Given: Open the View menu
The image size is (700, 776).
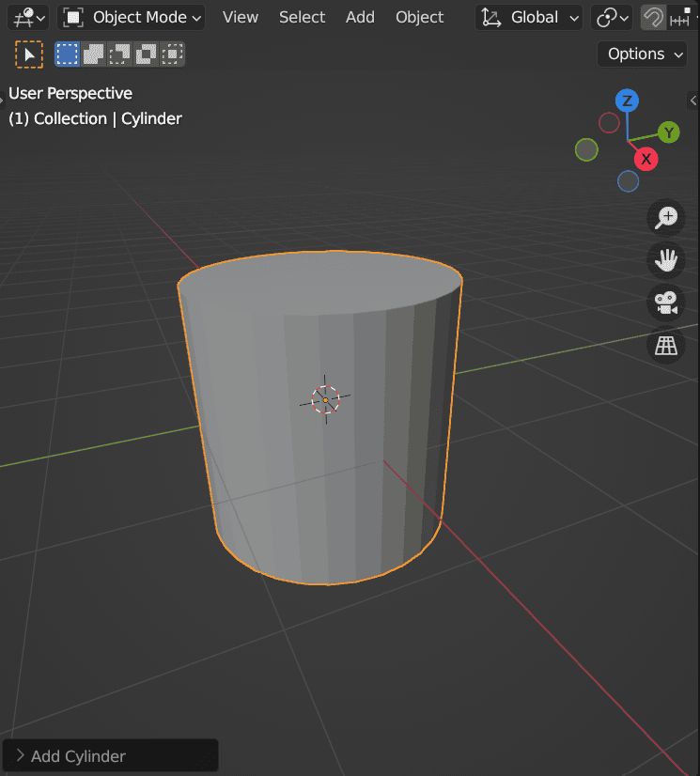Looking at the screenshot, I should click(241, 18).
